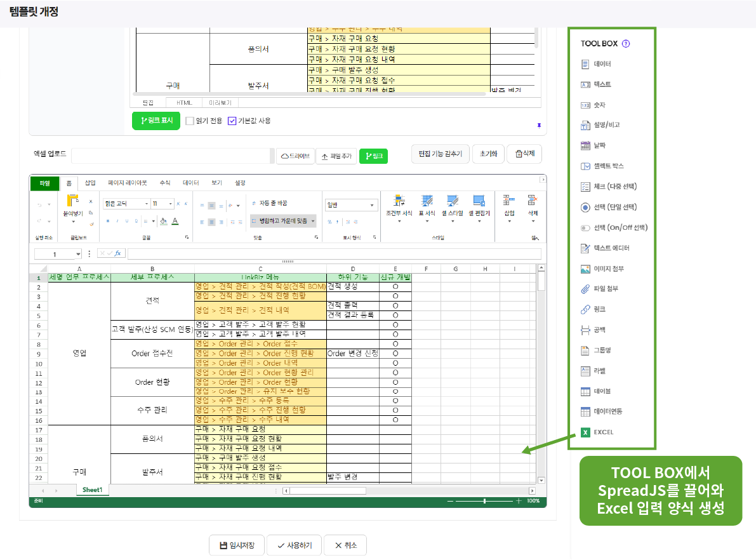Click the 엑셀 업로드 input field

point(172,156)
